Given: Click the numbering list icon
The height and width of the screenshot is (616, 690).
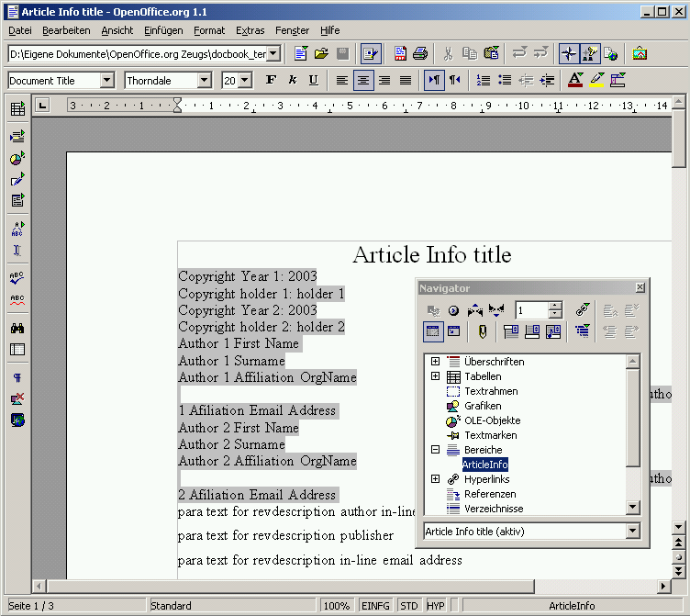Looking at the screenshot, I should click(484, 81).
